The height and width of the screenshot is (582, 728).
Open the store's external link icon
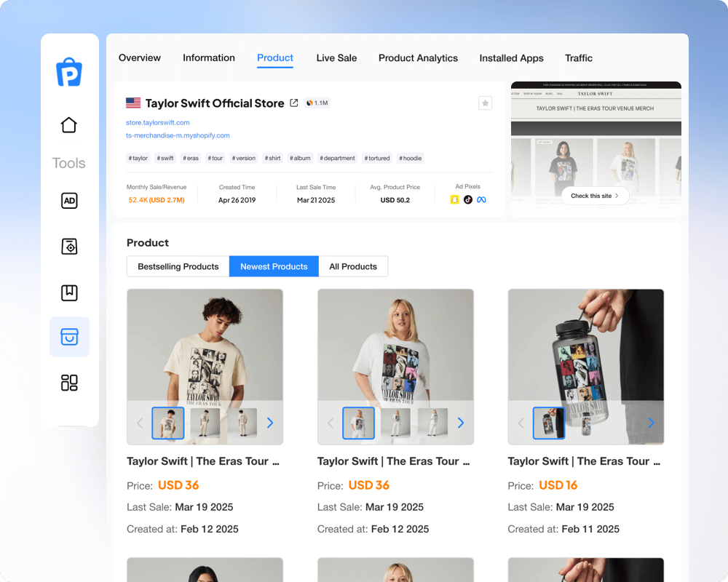[x=294, y=103]
